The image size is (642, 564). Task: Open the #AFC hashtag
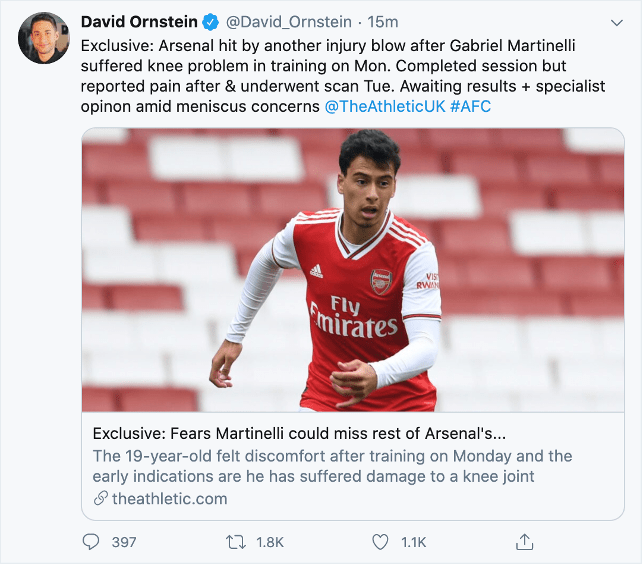tap(470, 106)
